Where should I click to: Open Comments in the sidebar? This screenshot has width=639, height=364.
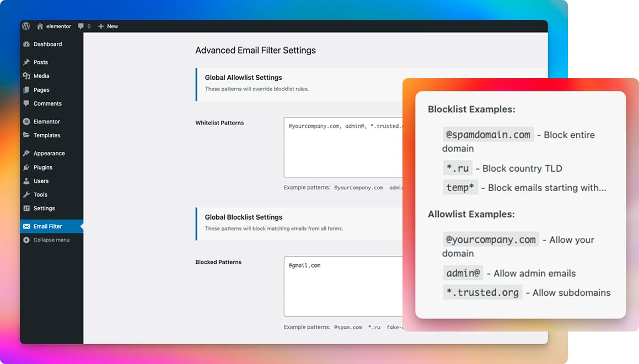(47, 104)
